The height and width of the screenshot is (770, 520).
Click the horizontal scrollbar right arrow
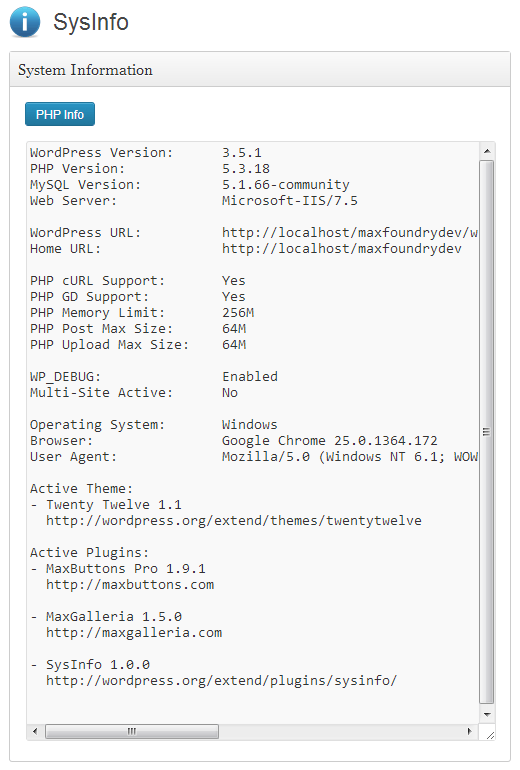pos(469,731)
